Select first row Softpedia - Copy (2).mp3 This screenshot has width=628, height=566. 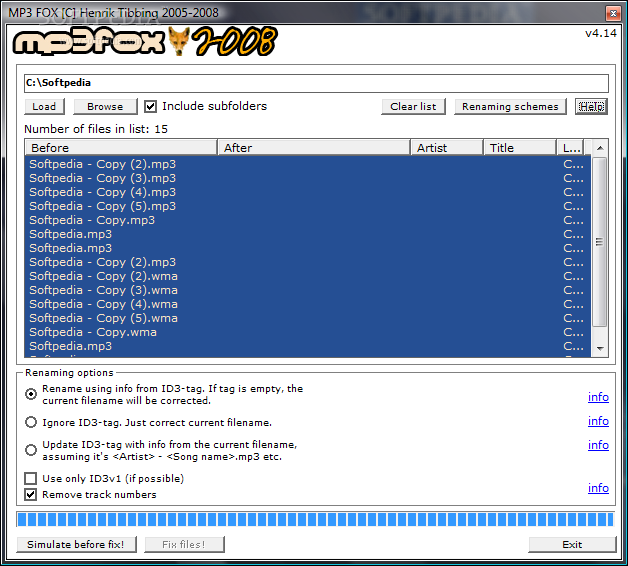307,164
